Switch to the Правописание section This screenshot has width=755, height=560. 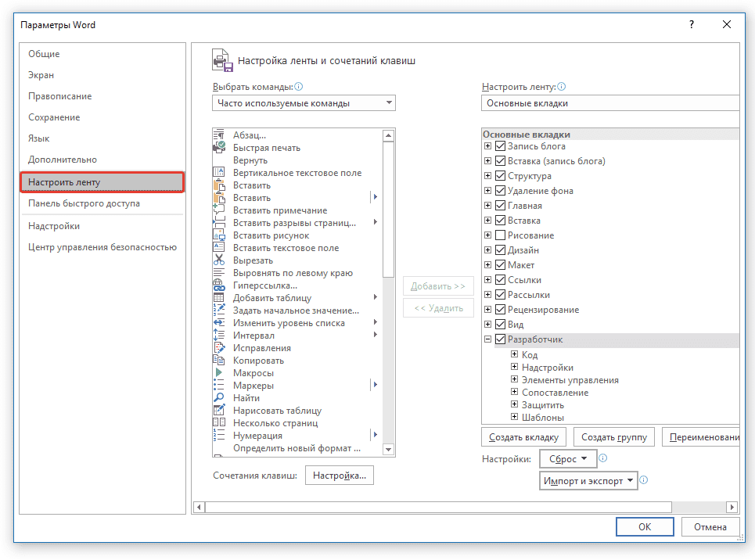pos(60,96)
